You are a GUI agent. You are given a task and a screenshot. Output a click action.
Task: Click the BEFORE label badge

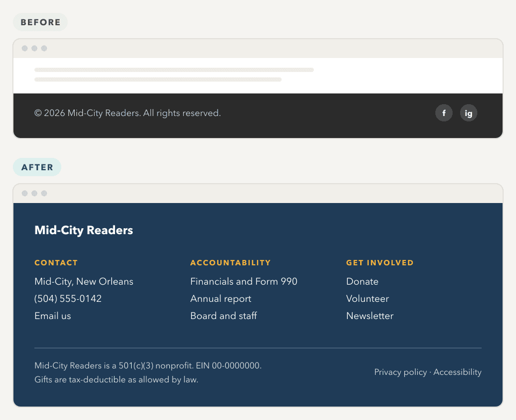coord(40,22)
